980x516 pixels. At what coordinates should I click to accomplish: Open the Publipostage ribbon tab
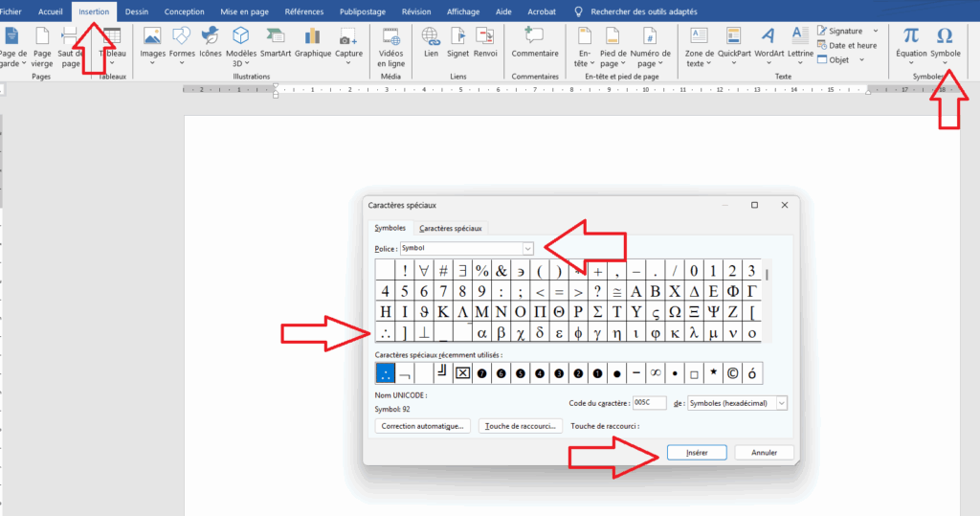(x=363, y=11)
